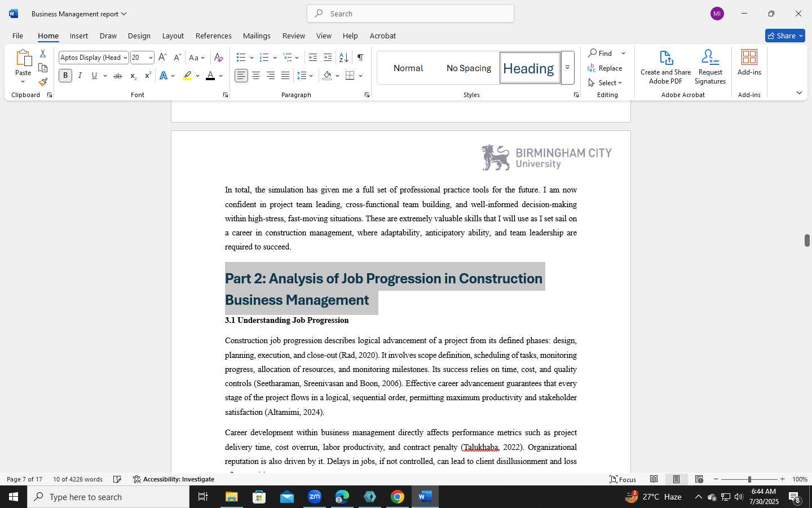Clear all formatting icon
Viewport: 812px width, 508px height.
coord(219,58)
